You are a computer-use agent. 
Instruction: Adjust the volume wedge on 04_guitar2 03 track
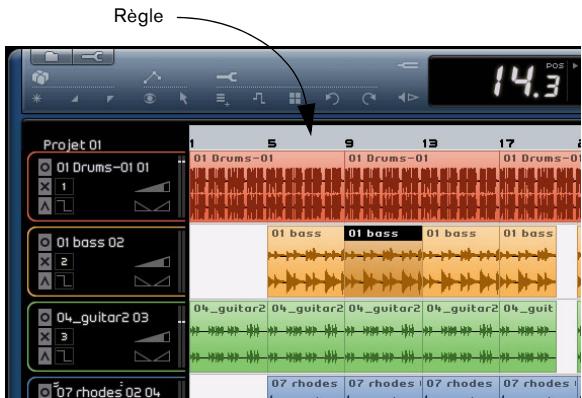(152, 337)
